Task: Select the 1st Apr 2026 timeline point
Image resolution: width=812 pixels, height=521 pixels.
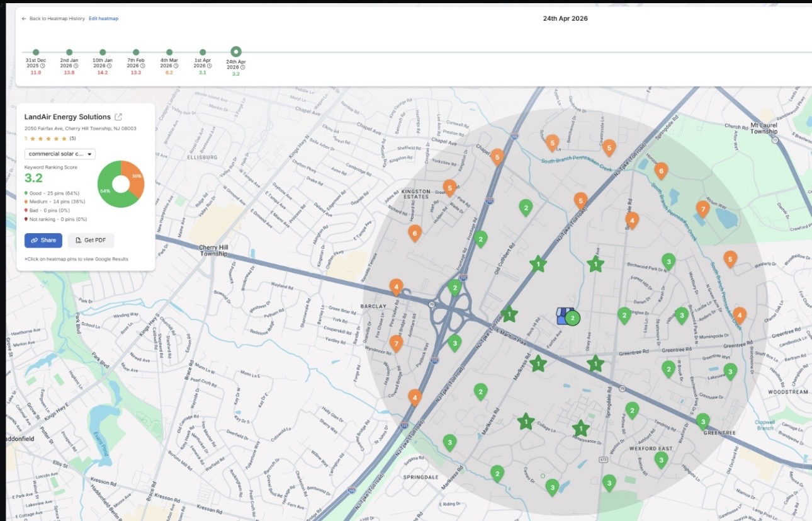Action: pyautogui.click(x=203, y=52)
